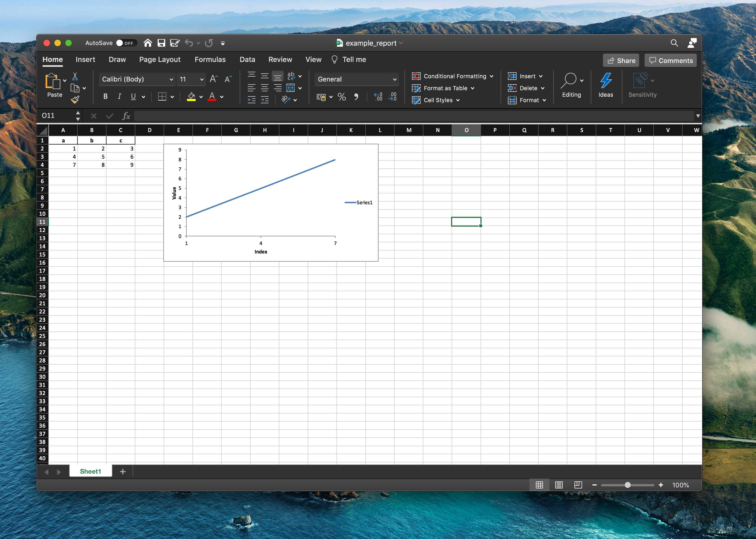The height and width of the screenshot is (539, 756).
Task: Open the Formulas ribbon tab
Action: (x=210, y=59)
